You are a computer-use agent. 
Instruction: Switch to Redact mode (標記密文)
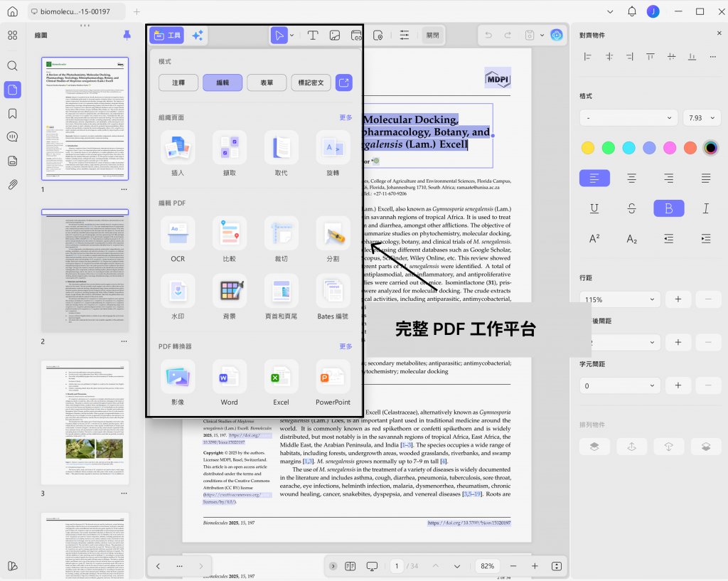311,82
